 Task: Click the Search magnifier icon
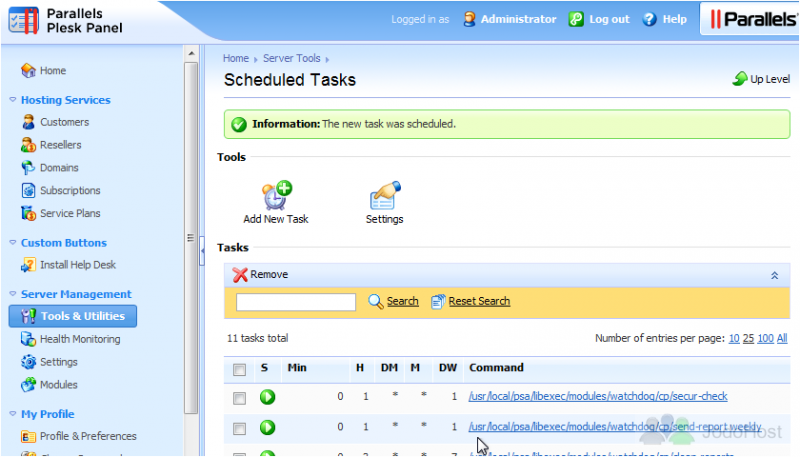376,301
